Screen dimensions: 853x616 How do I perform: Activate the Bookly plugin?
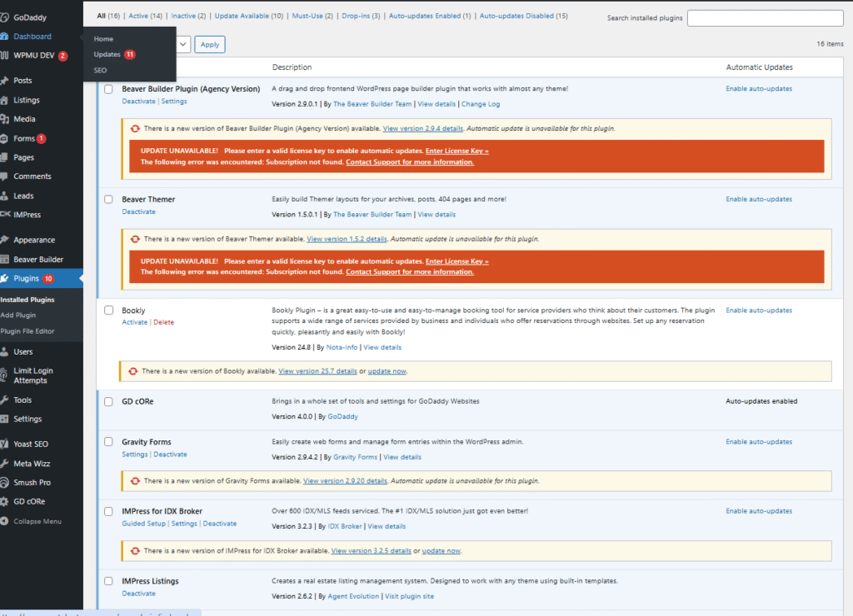(x=134, y=322)
